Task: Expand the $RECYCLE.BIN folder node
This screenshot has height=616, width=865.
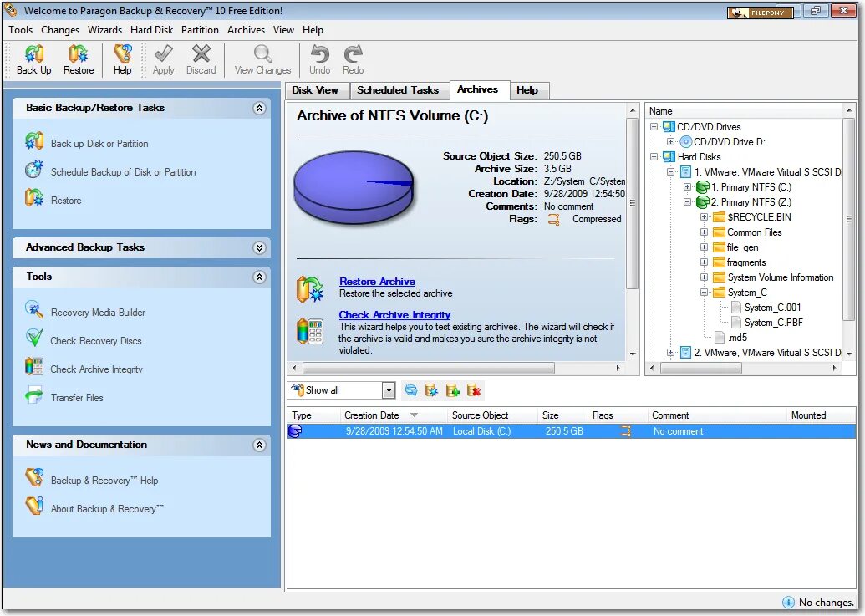Action: point(704,216)
